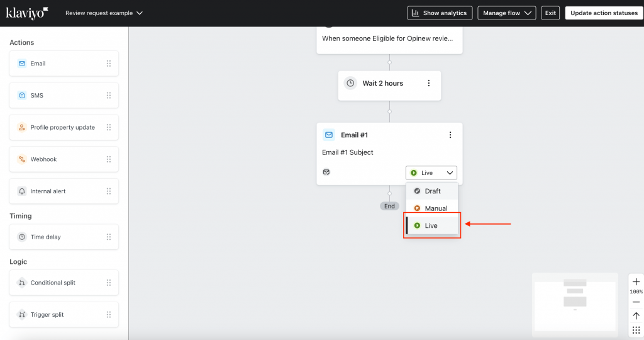Zoom in with the plus button
This screenshot has width=644, height=340.
(636, 281)
